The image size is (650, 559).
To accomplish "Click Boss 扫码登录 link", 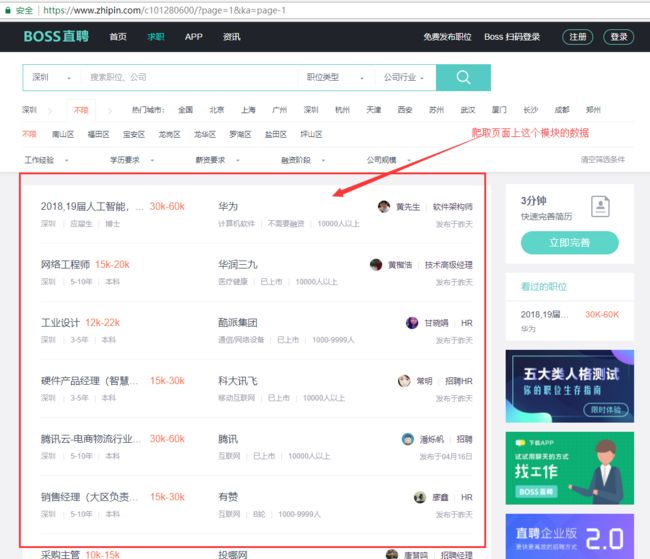I will tap(512, 37).
